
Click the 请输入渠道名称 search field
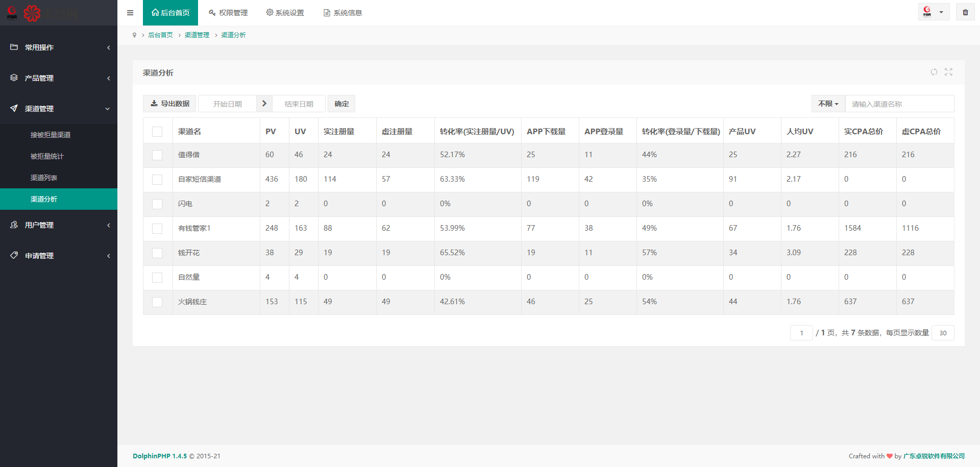[x=899, y=104]
